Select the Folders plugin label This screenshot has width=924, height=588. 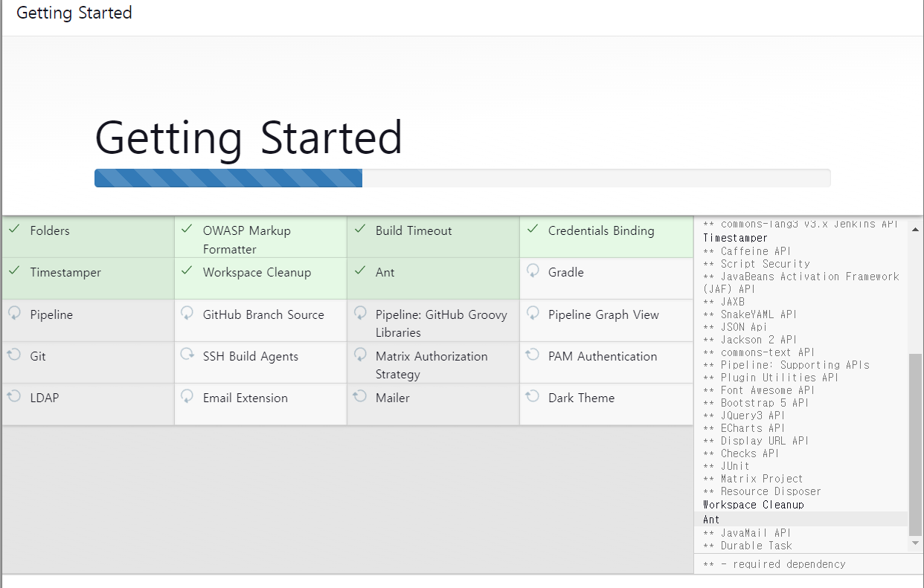click(x=50, y=230)
